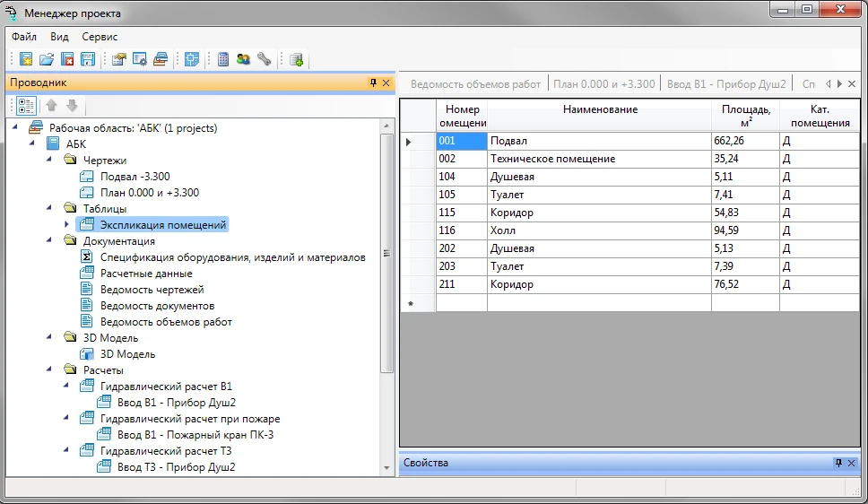The width and height of the screenshot is (868, 504).
Task: Switch to Ведомость объемов работ tab
Action: [x=475, y=83]
